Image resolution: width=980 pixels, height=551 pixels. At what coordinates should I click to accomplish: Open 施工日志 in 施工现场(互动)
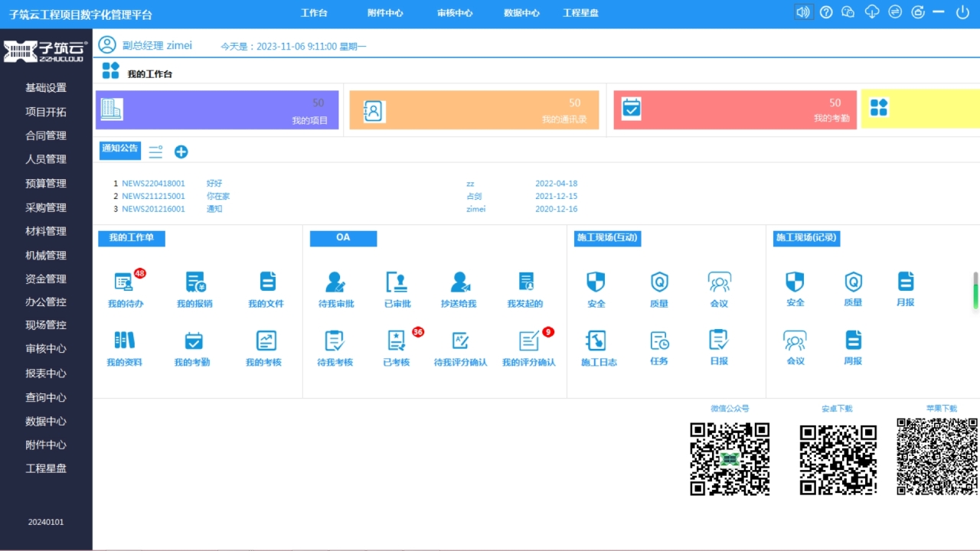597,341
